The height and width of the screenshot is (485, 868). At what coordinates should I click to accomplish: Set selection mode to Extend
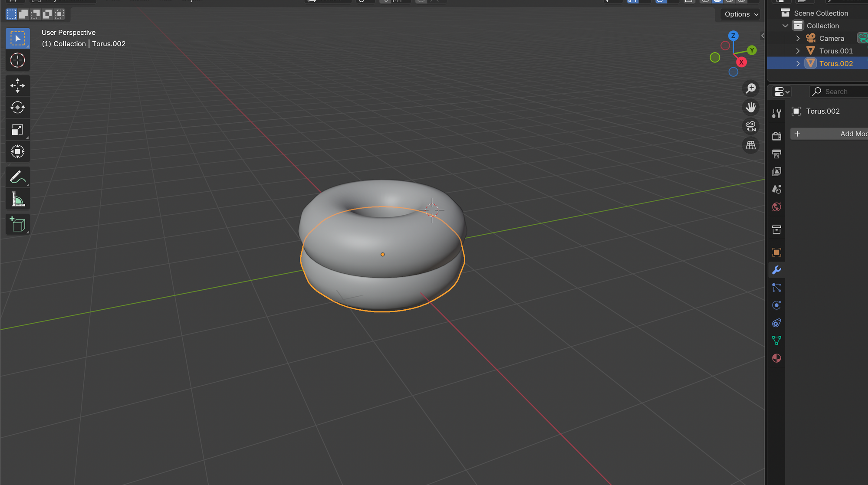[23, 14]
